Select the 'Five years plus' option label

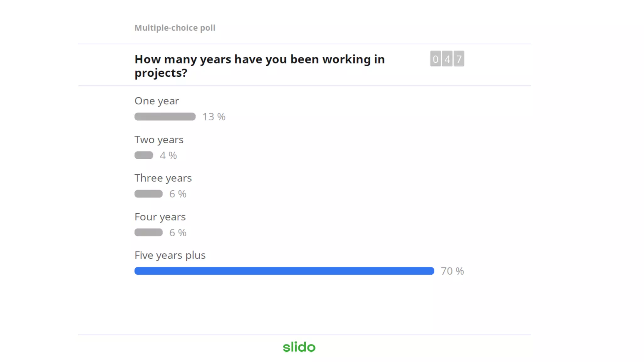(170, 255)
